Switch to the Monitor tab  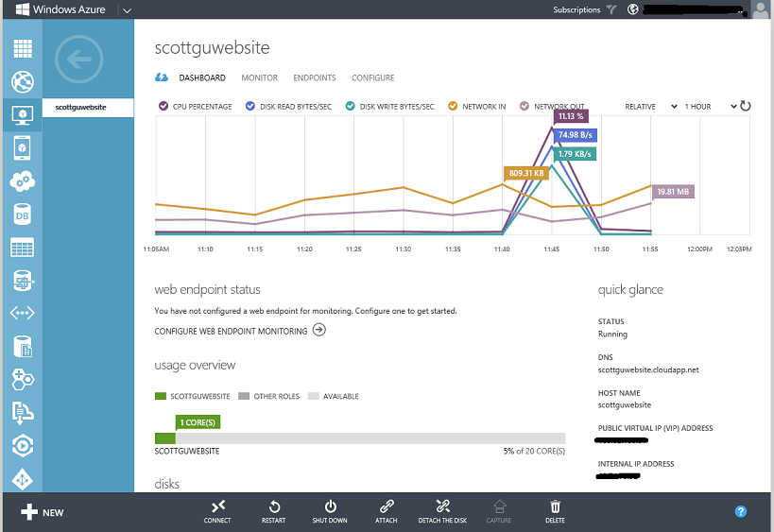(259, 77)
